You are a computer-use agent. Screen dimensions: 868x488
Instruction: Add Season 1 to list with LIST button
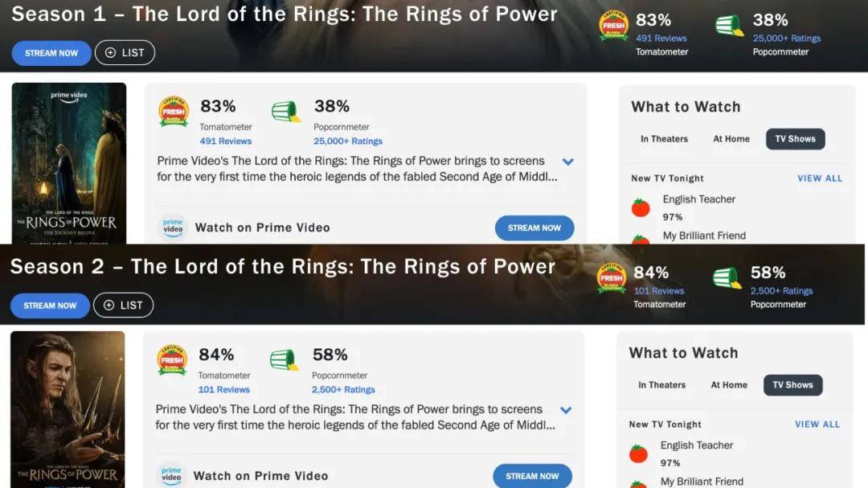pyautogui.click(x=125, y=53)
